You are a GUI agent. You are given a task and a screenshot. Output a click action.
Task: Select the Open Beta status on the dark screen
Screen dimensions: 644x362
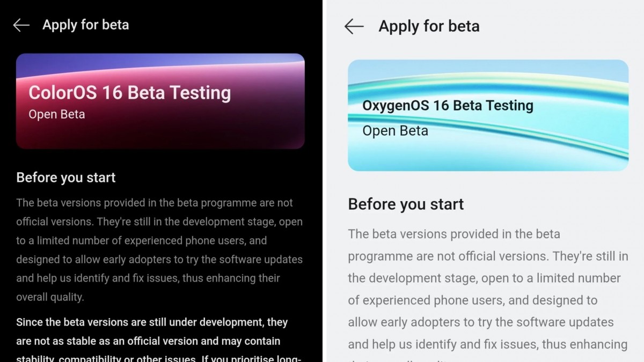(56, 114)
